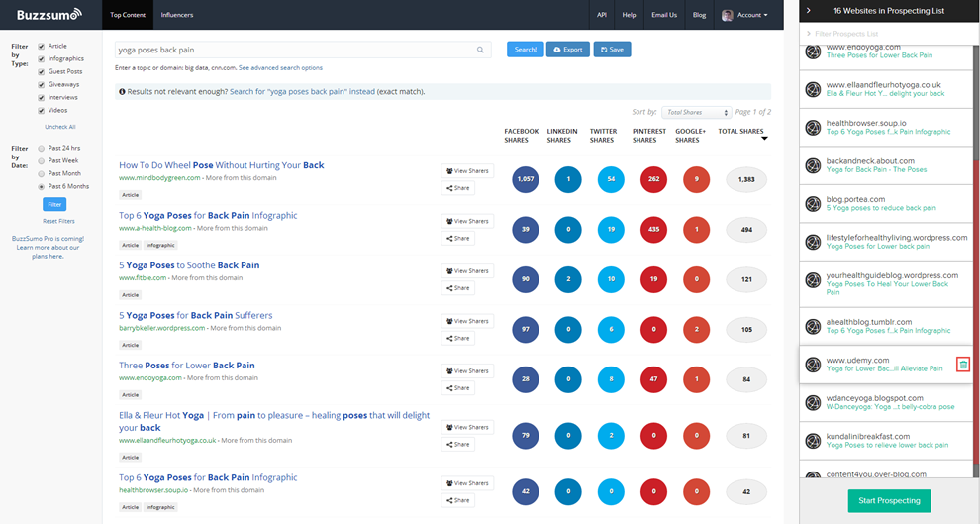
Task: Click www.fitbie.com domain link
Action: point(143,278)
